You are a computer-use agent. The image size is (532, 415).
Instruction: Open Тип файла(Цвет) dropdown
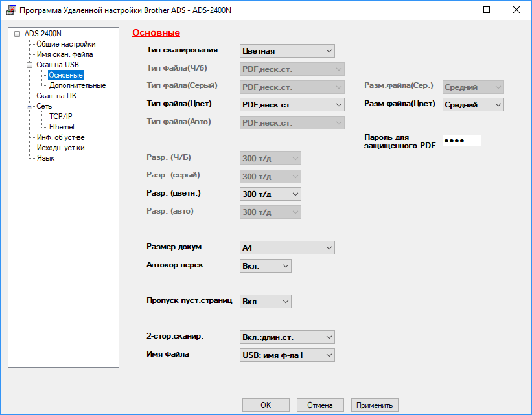[x=292, y=105]
